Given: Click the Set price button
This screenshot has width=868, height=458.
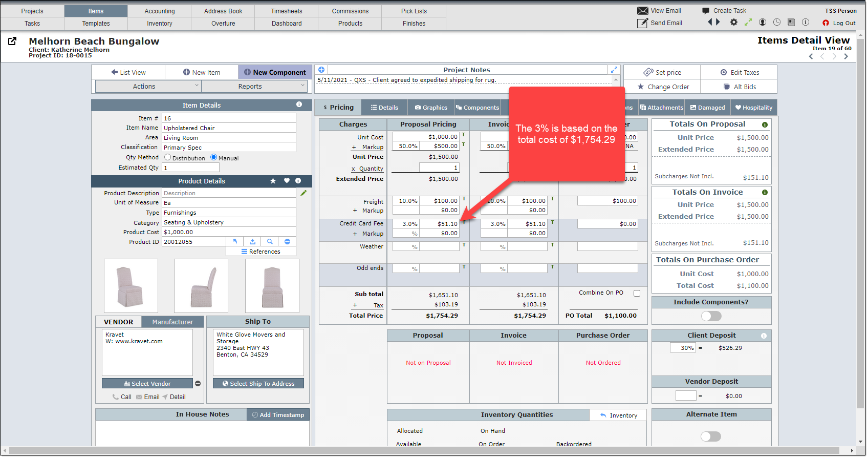Looking at the screenshot, I should point(662,73).
